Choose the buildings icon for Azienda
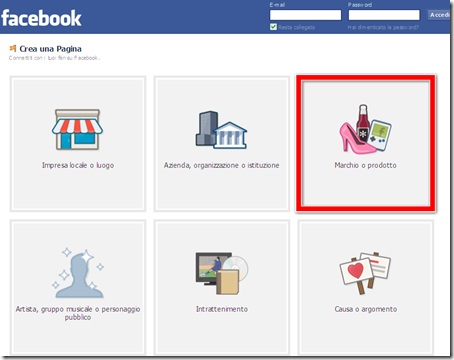This screenshot has height=360, width=454. point(221,130)
